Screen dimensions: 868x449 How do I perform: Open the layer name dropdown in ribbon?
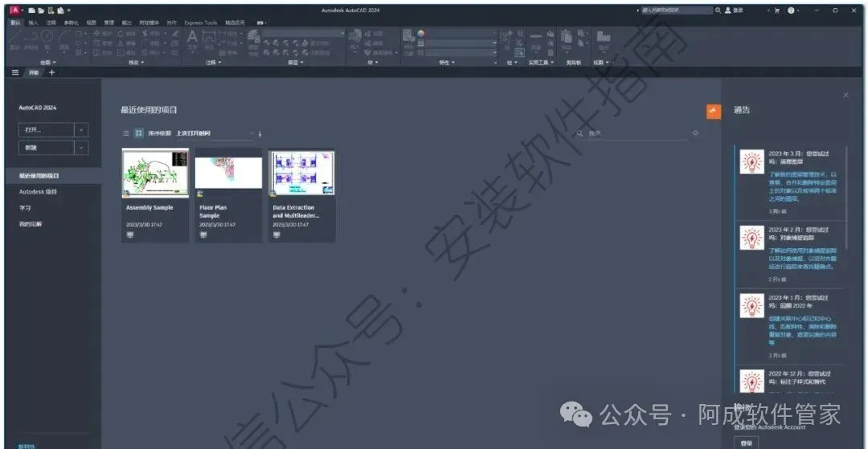(303, 33)
